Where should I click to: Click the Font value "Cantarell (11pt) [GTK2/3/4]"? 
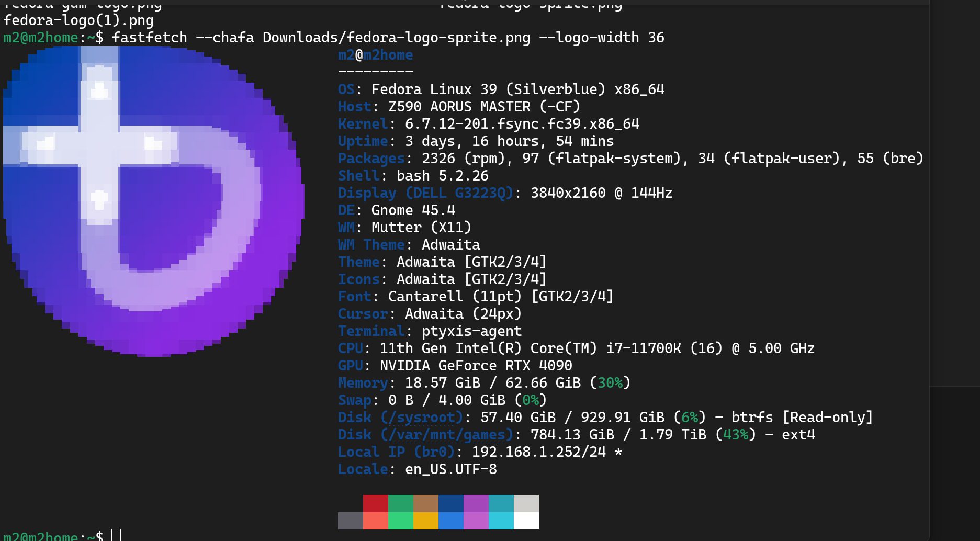(501, 297)
